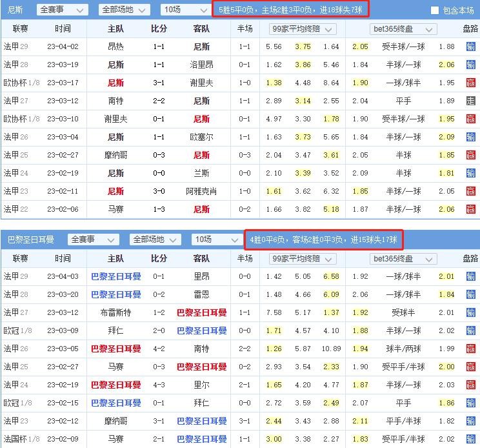The height and width of the screenshot is (448, 480).
Task: Toggle the 包含本场 checkbox
Action: coord(435,10)
